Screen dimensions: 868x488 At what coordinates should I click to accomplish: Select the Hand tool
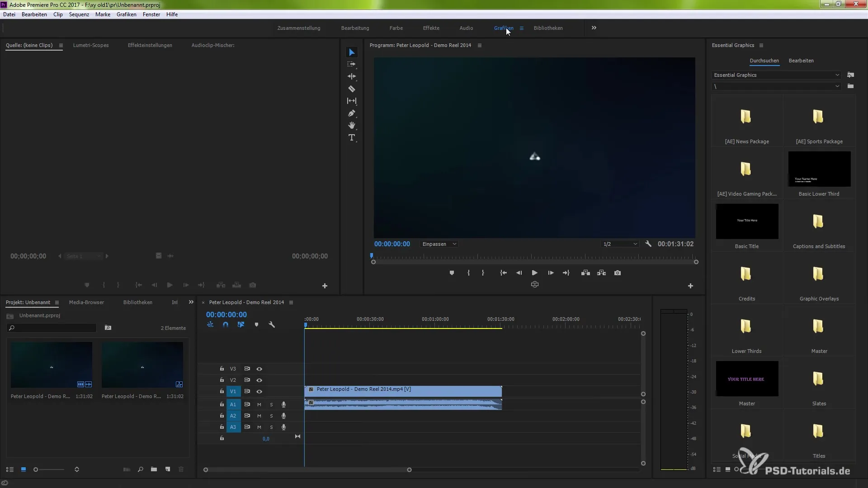pyautogui.click(x=352, y=125)
